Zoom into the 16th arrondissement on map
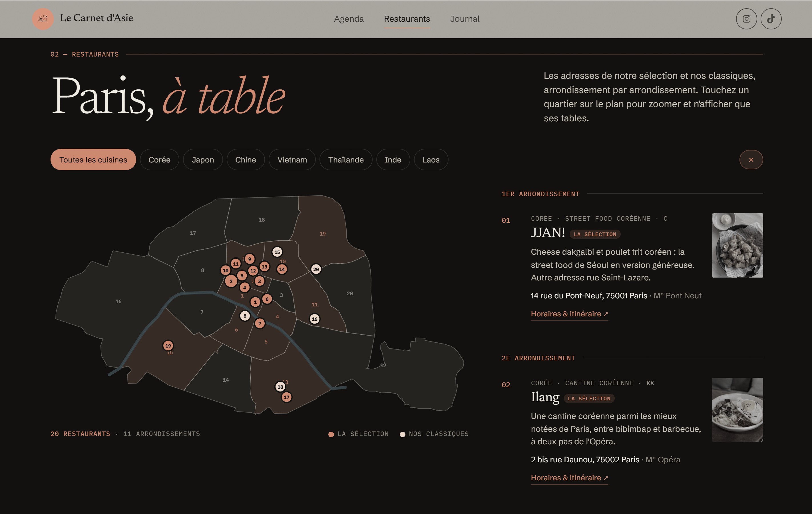Viewport: 812px width, 514px height. [118, 301]
